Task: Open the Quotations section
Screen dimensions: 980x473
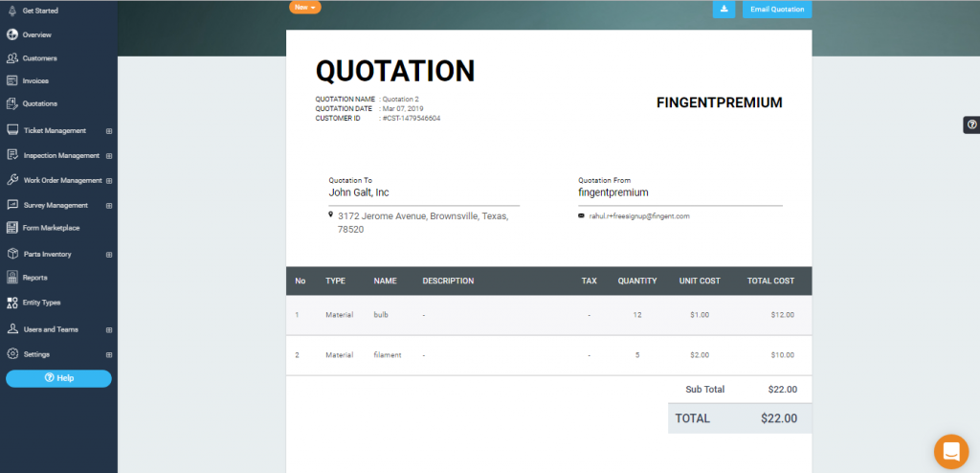Action: click(40, 103)
